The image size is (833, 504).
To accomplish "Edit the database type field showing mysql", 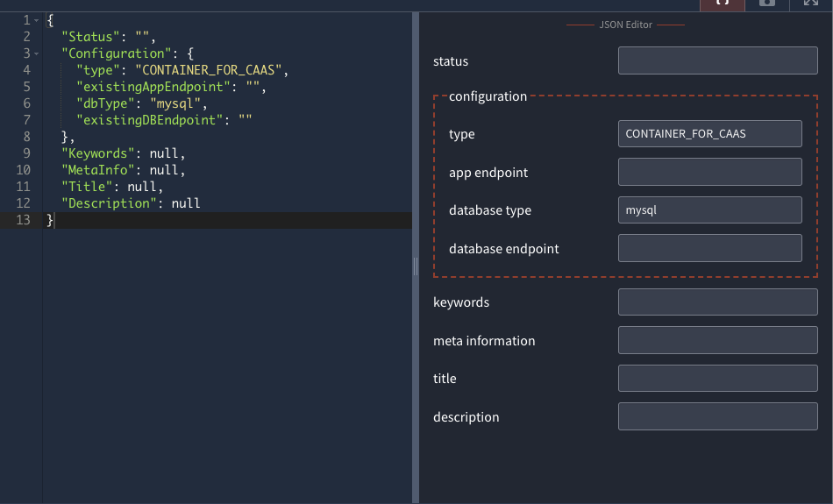I will point(709,209).
